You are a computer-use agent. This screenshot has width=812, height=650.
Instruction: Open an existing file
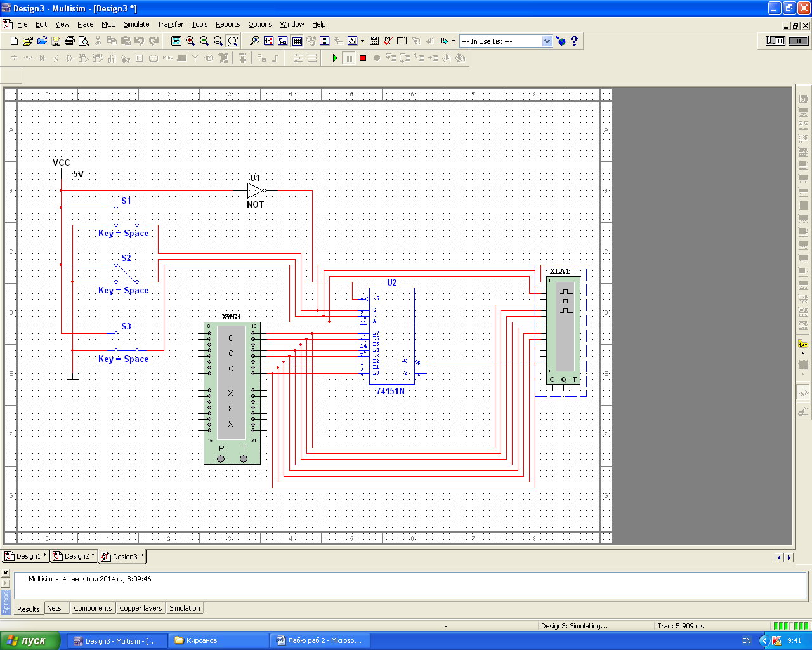tap(27, 41)
